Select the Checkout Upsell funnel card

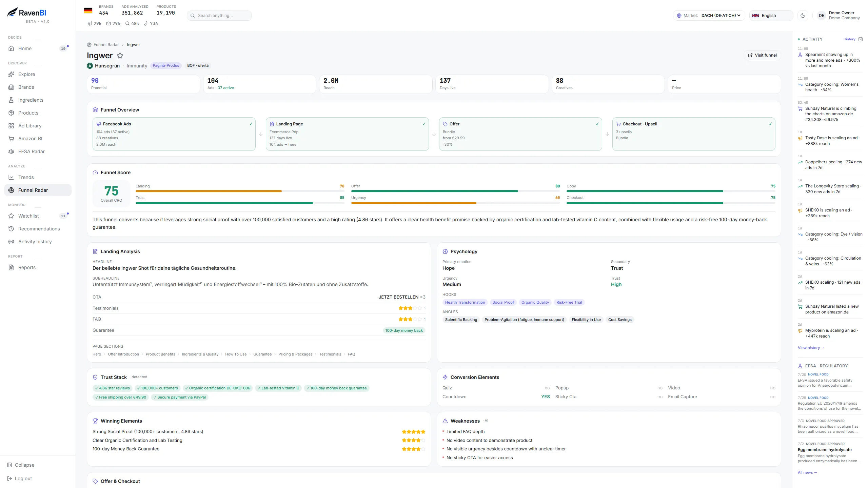694,134
